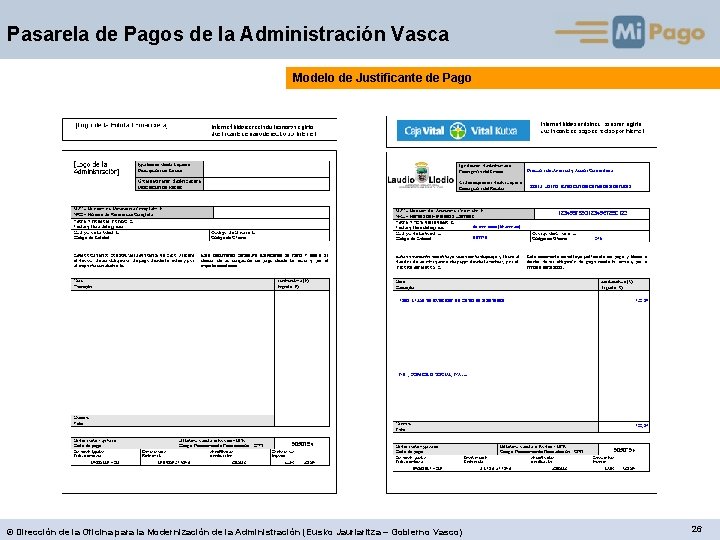Click the green sun emblem between Caja Vital and Vital Kutxa
The image size is (720, 540).
click(x=457, y=130)
